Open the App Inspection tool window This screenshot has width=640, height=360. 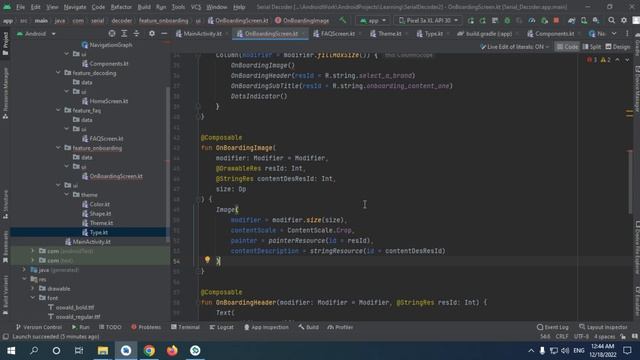(x=266, y=327)
